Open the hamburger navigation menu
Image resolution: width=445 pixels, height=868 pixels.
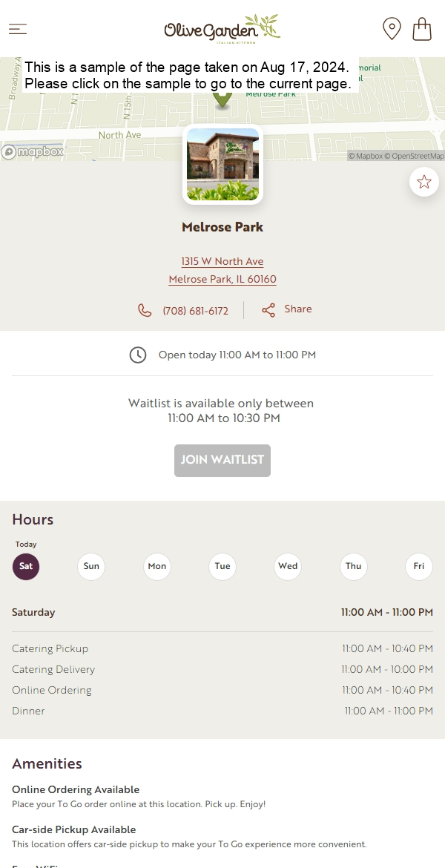pos(18,29)
